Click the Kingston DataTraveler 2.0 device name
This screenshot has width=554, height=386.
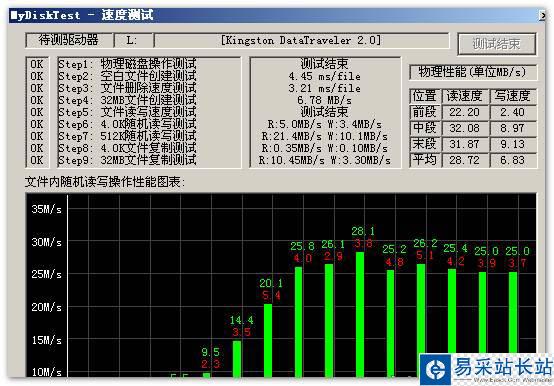301,40
